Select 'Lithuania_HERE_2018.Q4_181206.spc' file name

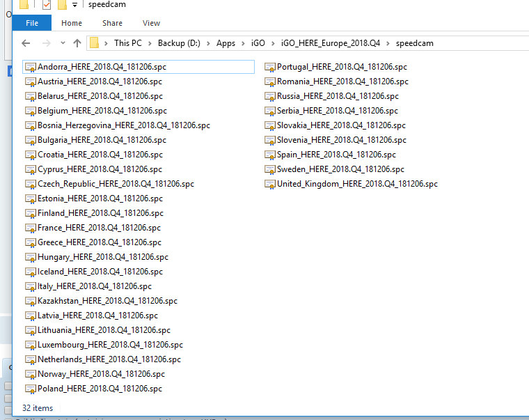tap(104, 330)
